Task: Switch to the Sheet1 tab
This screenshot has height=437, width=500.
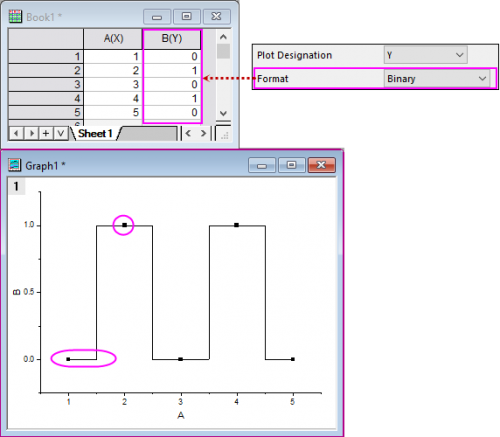Action: 95,134
